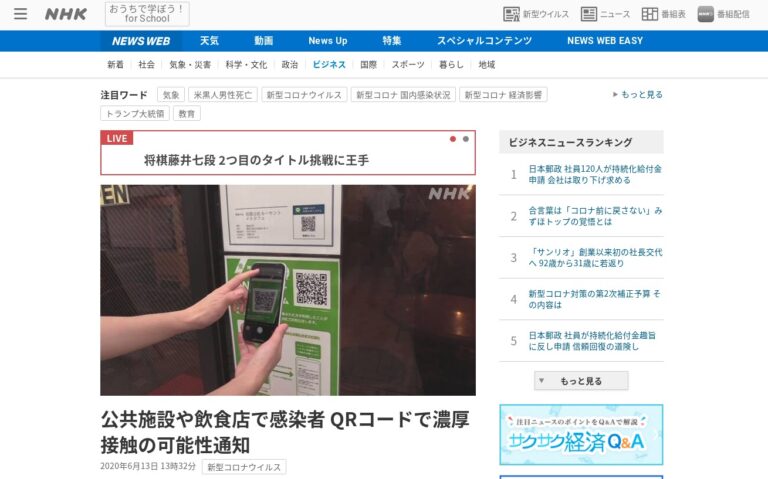Viewport: 768px width, 479px height.
Task: Open the hamburger menu icon
Action: tap(21, 14)
